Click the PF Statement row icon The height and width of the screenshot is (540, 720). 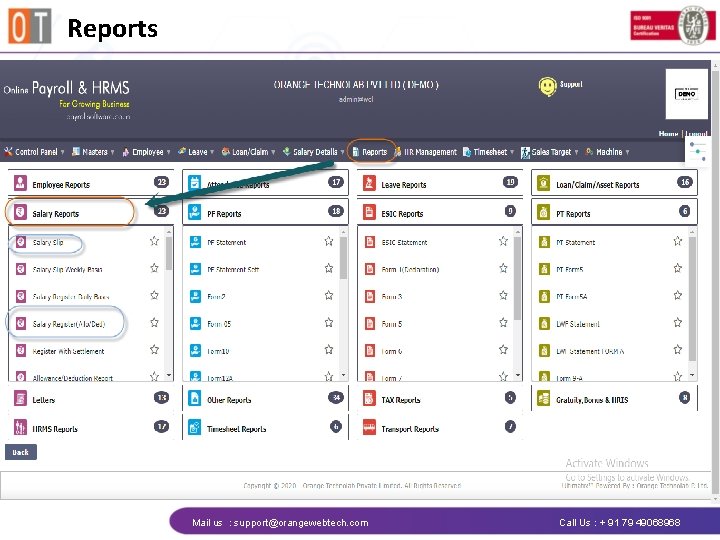(195, 242)
